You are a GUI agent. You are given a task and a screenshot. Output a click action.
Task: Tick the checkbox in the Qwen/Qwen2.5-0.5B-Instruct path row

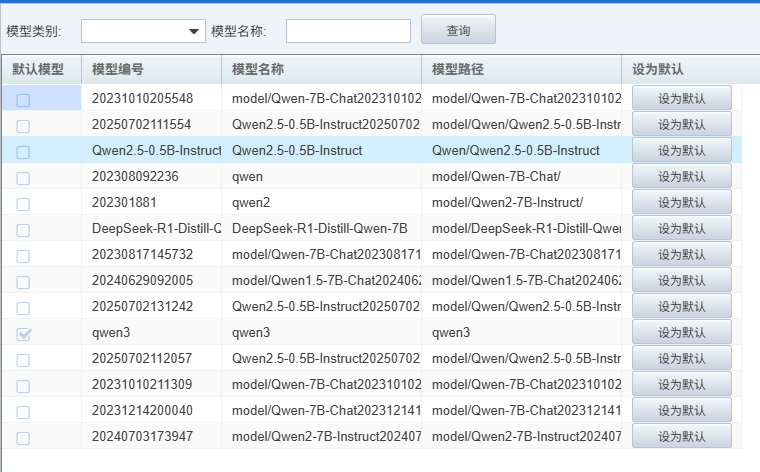tap(23, 152)
